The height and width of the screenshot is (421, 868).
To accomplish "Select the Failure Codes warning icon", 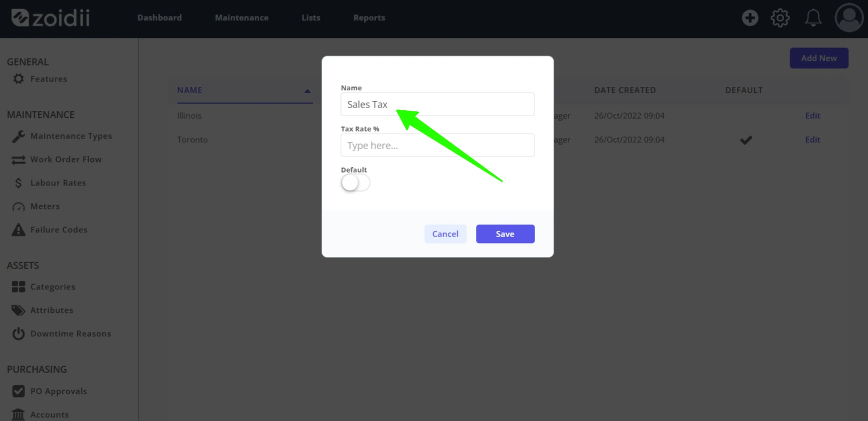I will [18, 230].
